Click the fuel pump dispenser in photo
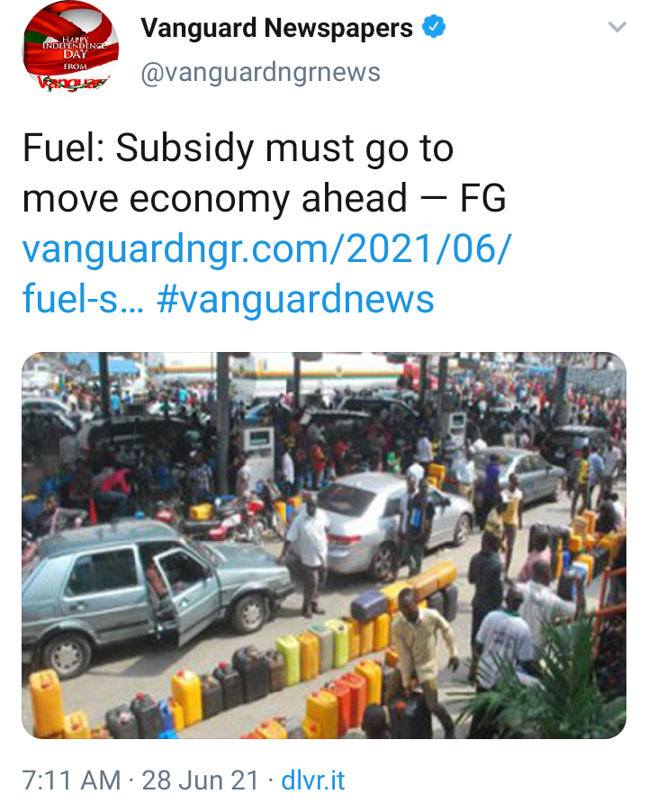 (x=259, y=453)
